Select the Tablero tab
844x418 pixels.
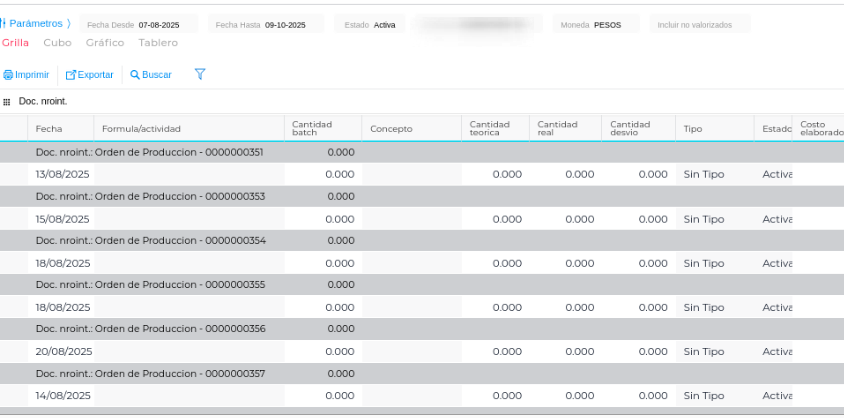tap(158, 43)
